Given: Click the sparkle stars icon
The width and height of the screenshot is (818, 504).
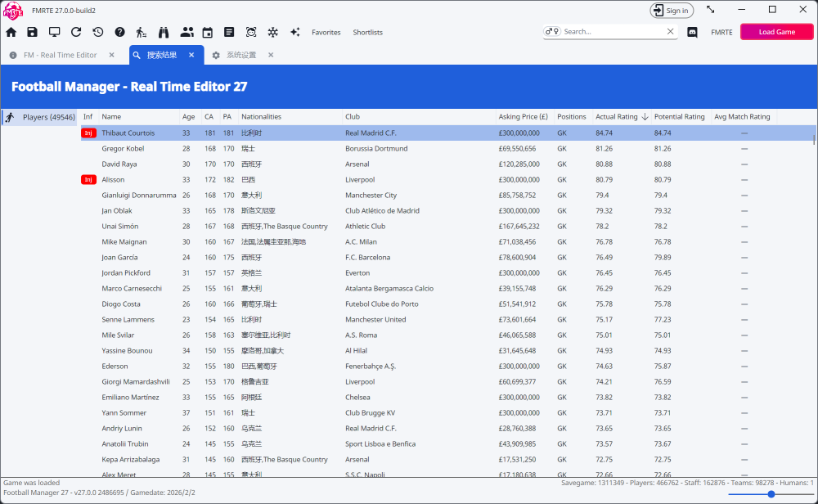Looking at the screenshot, I should click(x=295, y=33).
